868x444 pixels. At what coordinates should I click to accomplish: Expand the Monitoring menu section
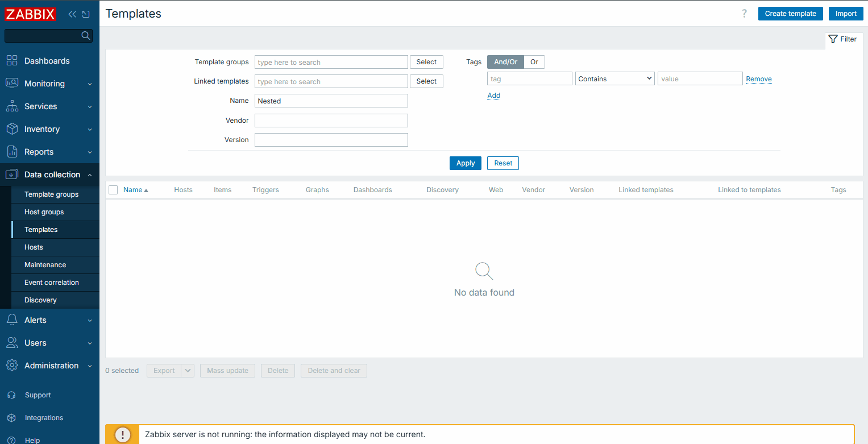(x=49, y=84)
